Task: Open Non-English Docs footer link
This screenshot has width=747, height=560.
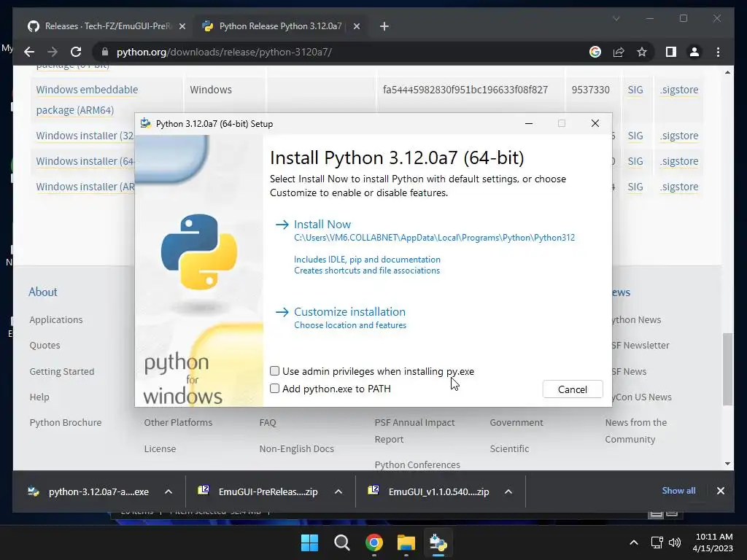Action: point(296,448)
